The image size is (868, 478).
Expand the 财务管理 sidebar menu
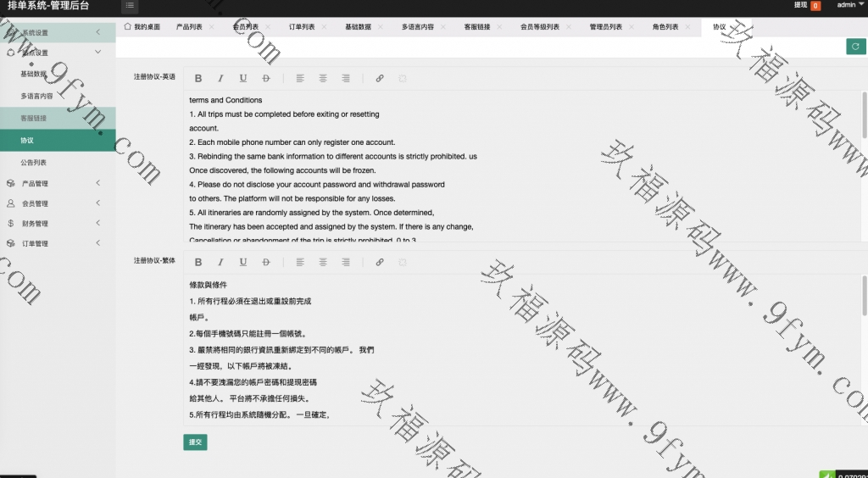point(58,224)
